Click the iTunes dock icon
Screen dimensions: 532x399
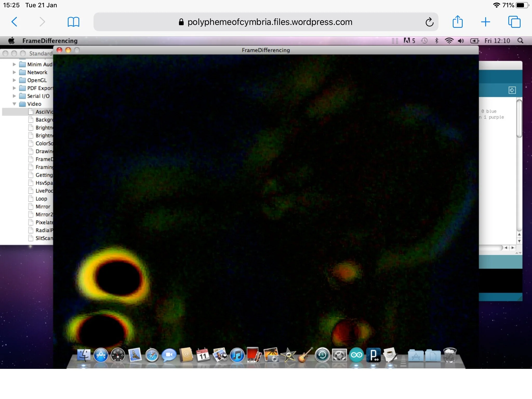tap(237, 355)
